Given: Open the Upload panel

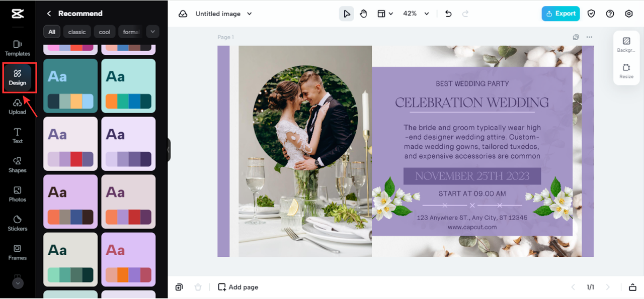Looking at the screenshot, I should click(18, 107).
